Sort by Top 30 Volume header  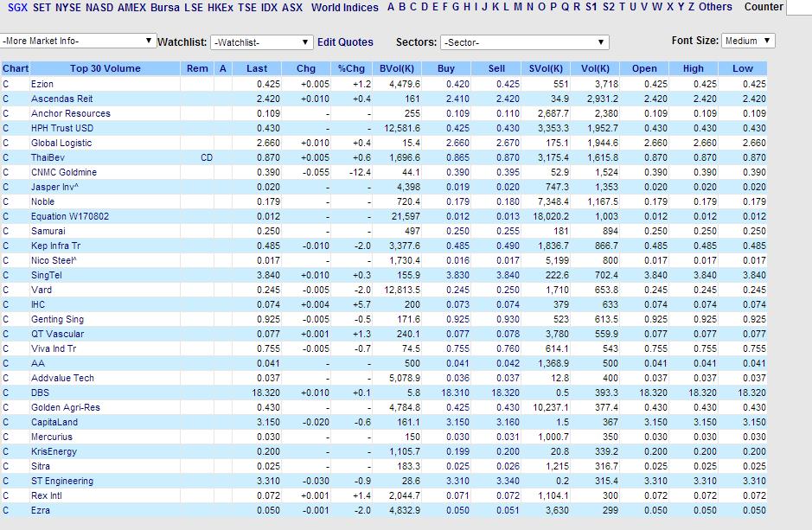(105, 68)
